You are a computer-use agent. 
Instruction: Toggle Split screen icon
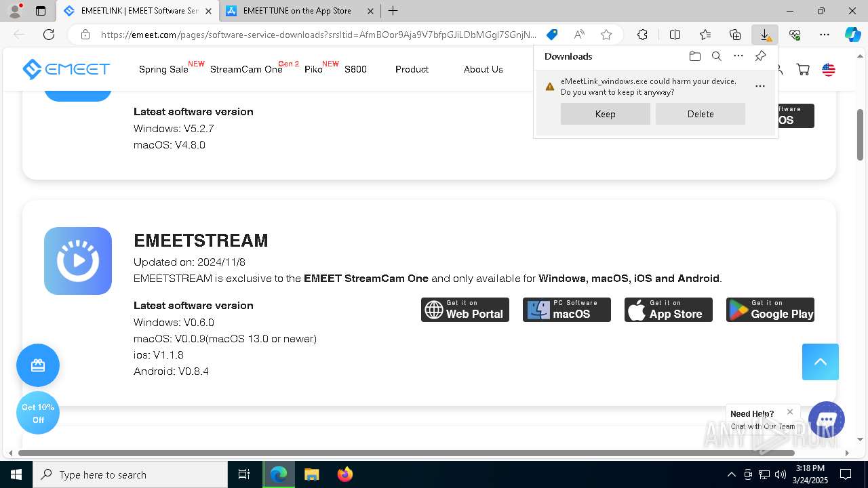click(x=675, y=35)
